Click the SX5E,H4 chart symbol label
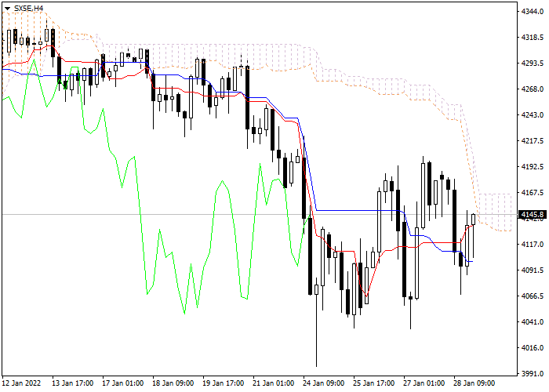 (x=24, y=7)
